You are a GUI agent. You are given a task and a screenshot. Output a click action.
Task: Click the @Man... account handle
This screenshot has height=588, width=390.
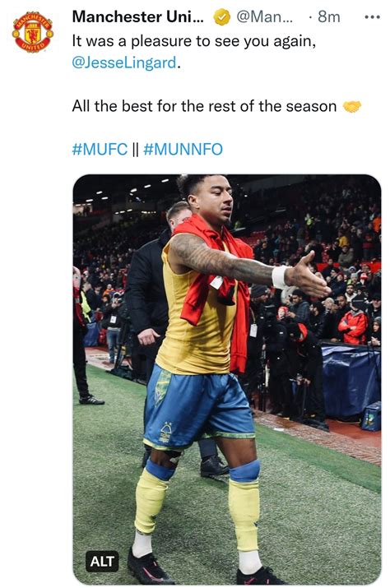pos(264,17)
